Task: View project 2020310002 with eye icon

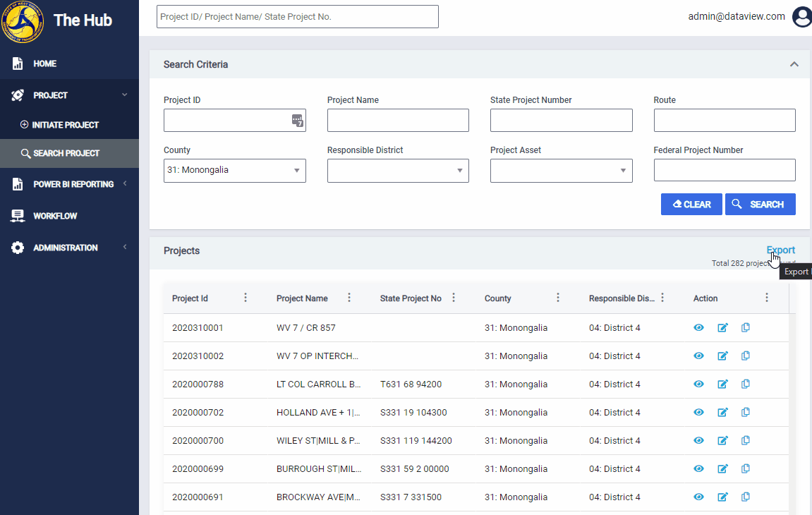Action: tap(698, 356)
